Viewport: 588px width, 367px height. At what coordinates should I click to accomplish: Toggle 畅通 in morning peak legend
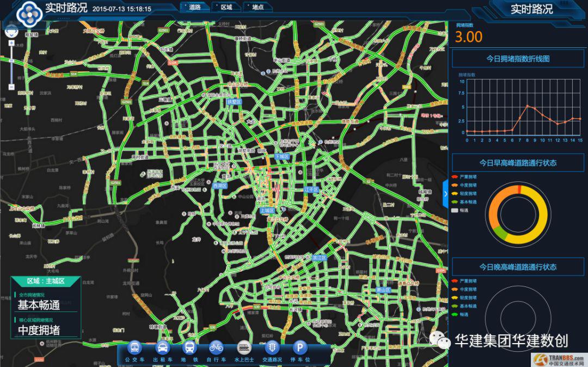click(x=460, y=210)
